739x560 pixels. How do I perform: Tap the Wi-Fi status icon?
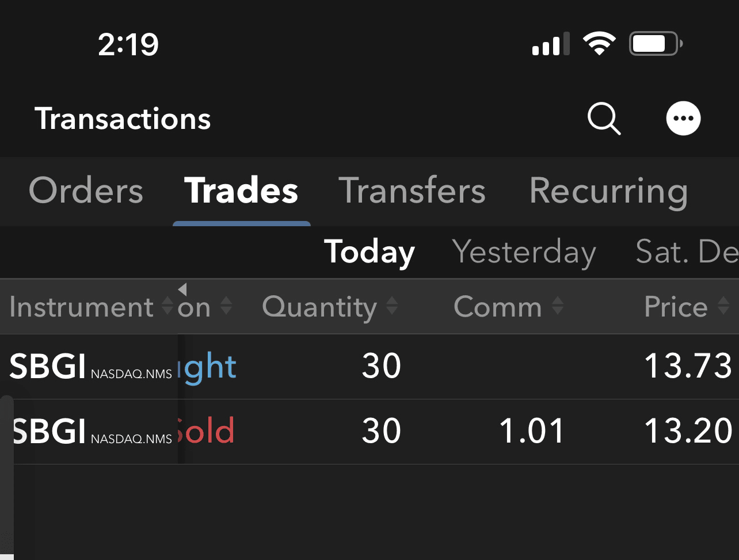coord(599,44)
